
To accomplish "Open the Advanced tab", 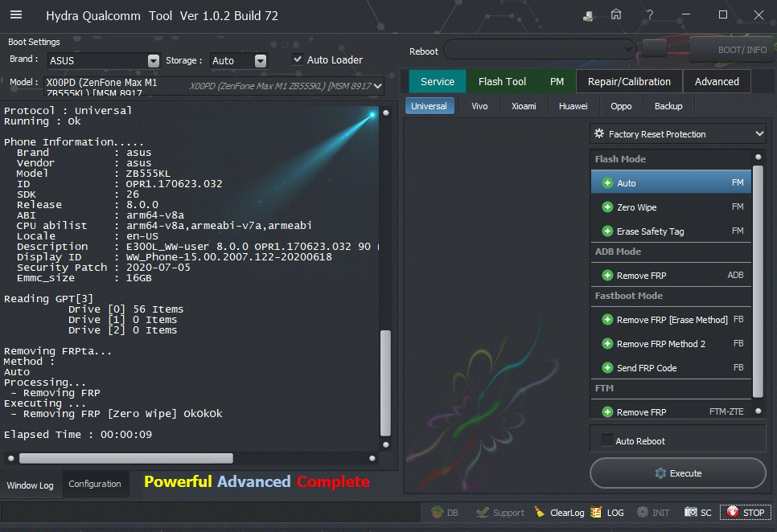I will point(717,82).
